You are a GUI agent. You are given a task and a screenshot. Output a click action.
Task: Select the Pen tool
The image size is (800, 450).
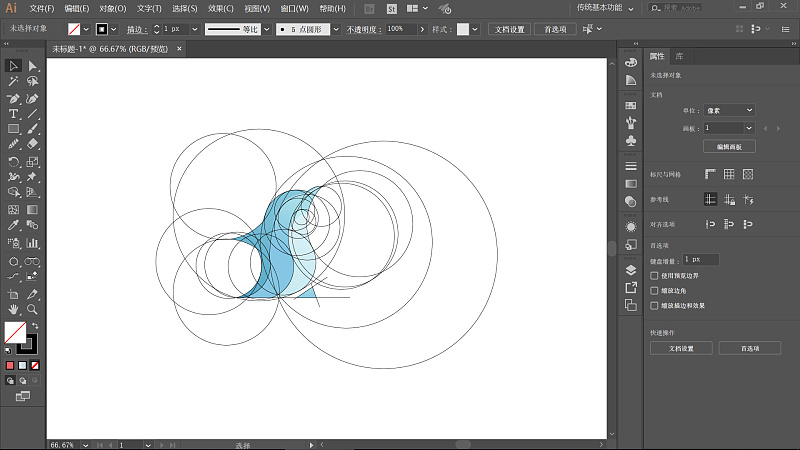click(14, 98)
